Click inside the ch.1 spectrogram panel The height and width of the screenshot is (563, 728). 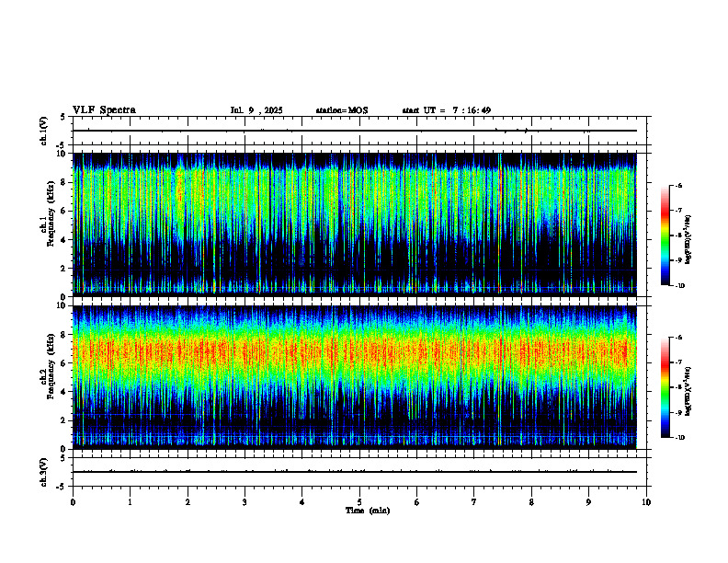(355, 224)
